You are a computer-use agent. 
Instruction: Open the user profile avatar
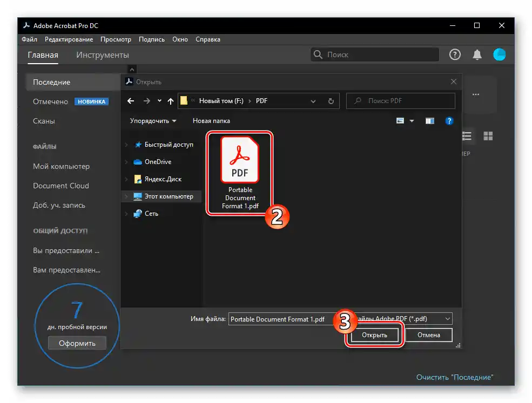pyautogui.click(x=499, y=54)
